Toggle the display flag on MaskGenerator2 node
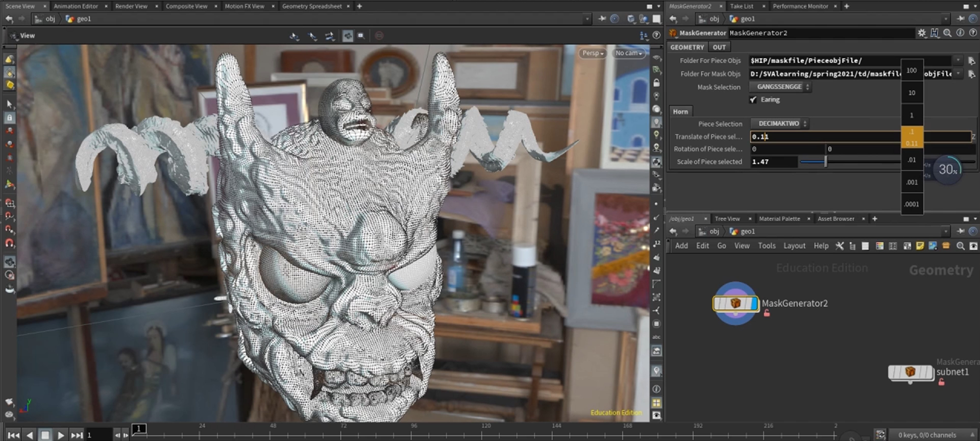Image resolution: width=980 pixels, height=441 pixels. point(754,303)
